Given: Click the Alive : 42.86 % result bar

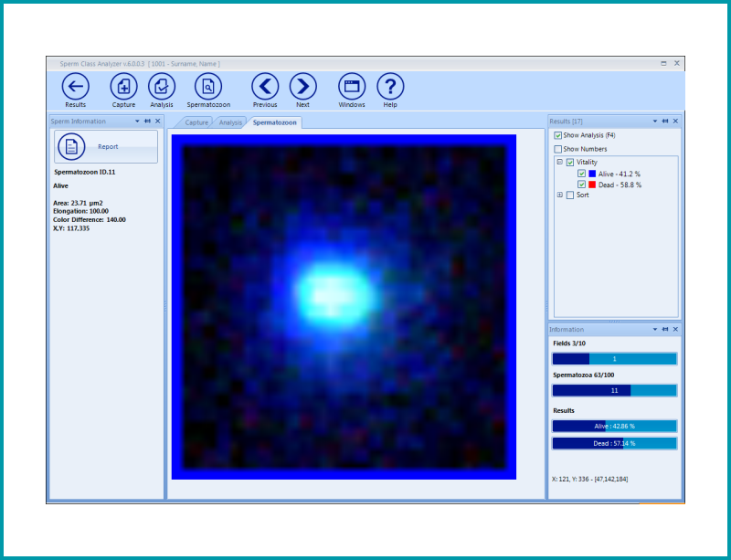Looking at the screenshot, I should pyautogui.click(x=614, y=427).
